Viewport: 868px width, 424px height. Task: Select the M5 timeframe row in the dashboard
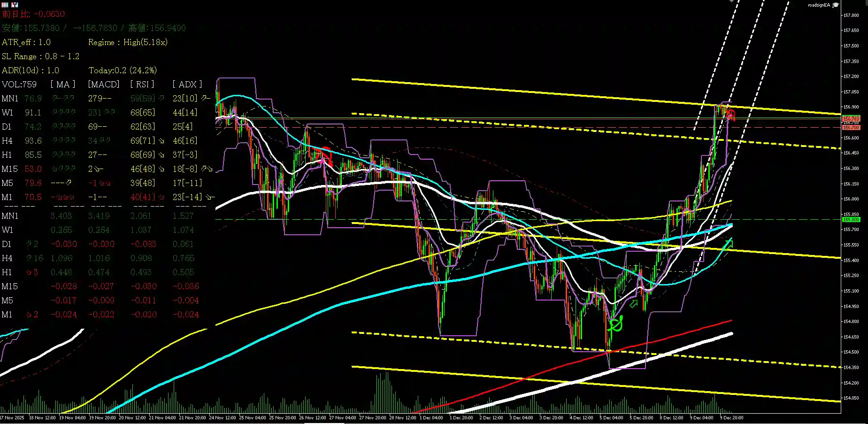(x=7, y=183)
